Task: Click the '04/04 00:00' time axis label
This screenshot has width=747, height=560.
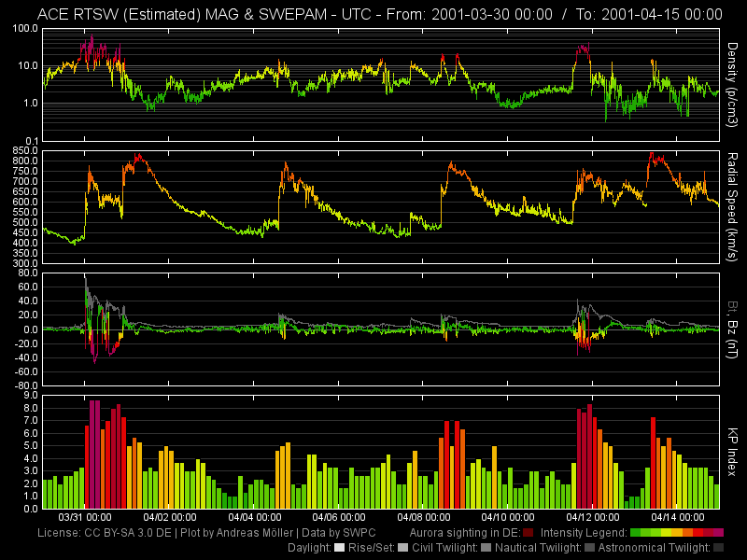Action: tap(254, 517)
